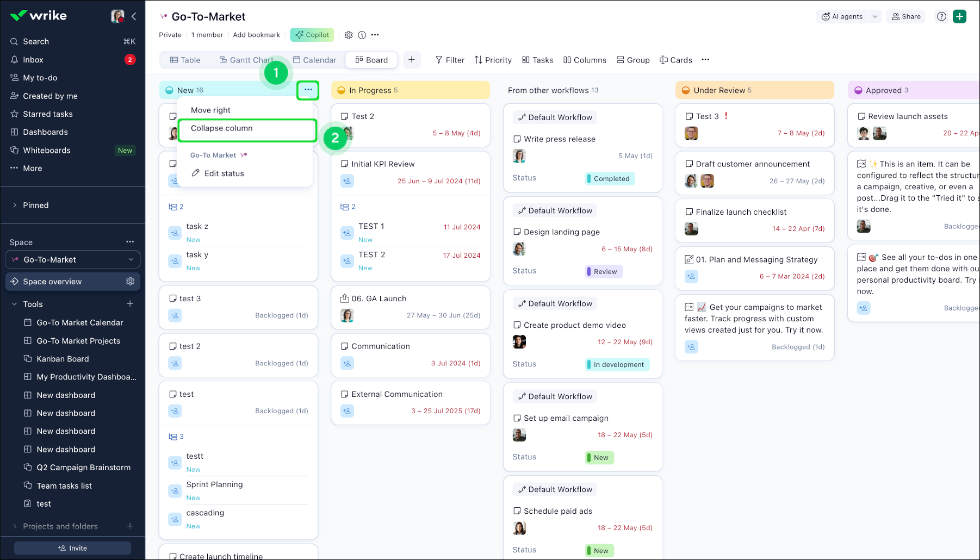The width and height of the screenshot is (980, 560).
Task: Open the Completed status dropdown
Action: 610,178
